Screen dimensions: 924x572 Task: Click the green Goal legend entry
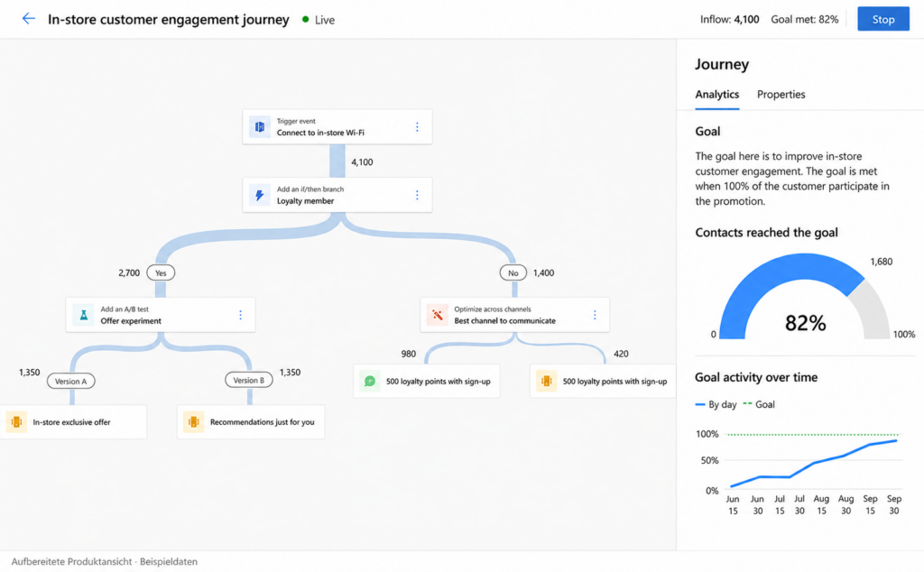(759, 404)
